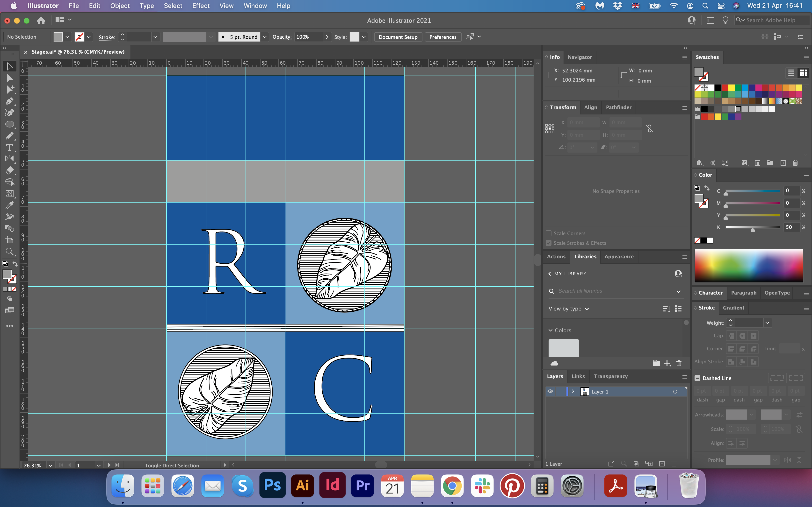Screen dimensions: 812x507
Task: Toggle the Dashed Line checkbox
Action: [698, 378]
